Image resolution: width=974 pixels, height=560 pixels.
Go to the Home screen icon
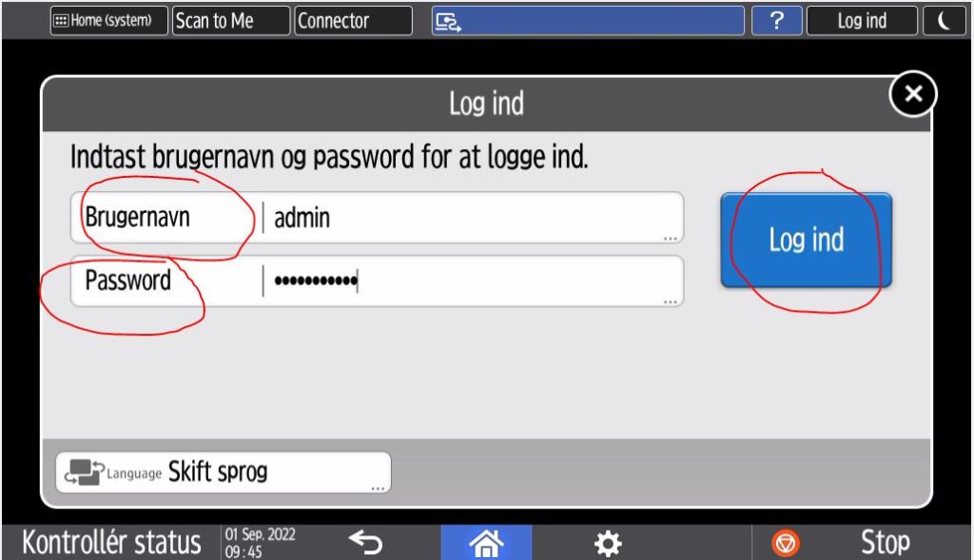click(486, 543)
